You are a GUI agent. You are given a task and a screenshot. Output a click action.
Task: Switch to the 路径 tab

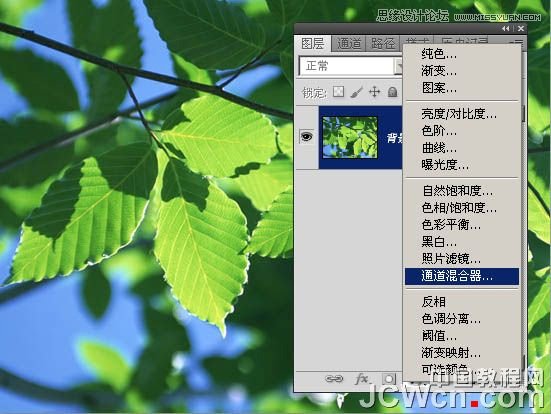point(383,44)
